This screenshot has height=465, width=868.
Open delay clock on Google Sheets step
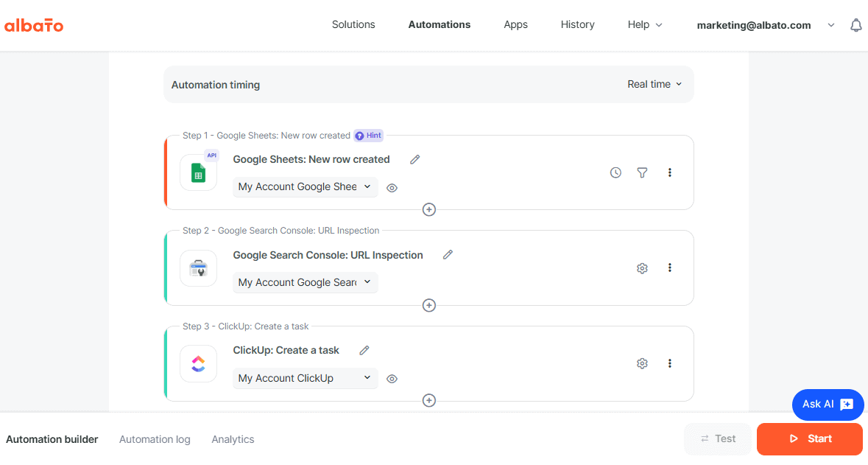click(x=615, y=173)
